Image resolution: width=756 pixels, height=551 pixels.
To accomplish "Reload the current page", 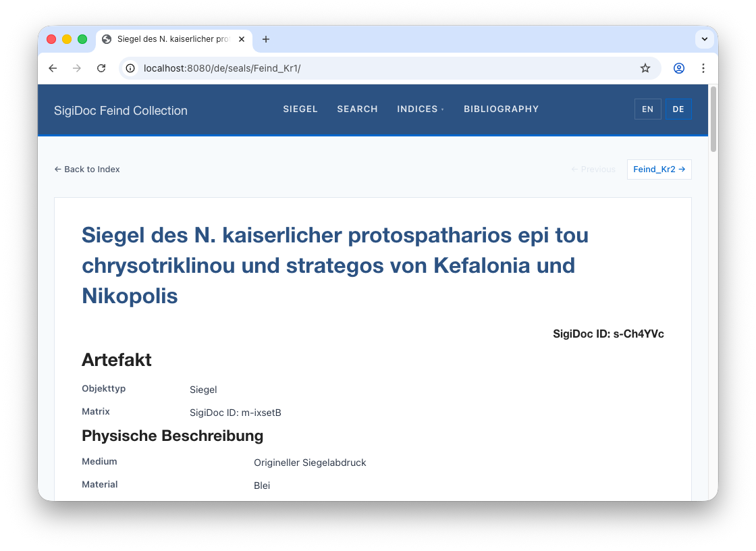I will click(x=101, y=68).
